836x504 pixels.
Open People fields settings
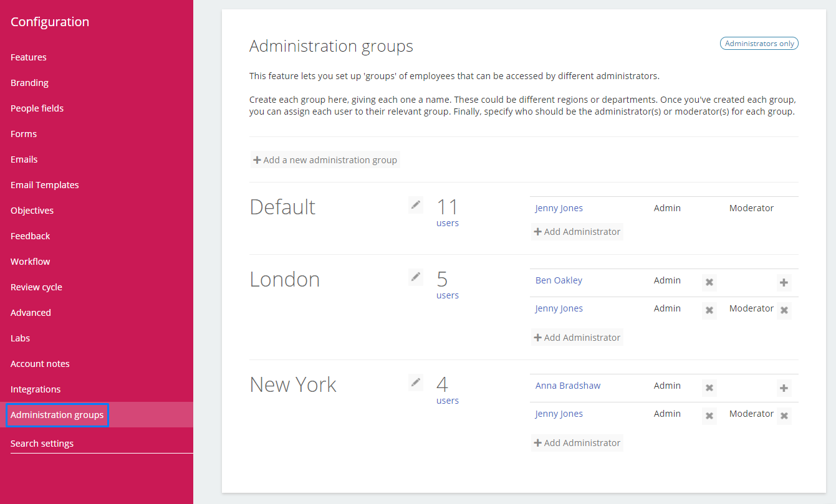coord(37,108)
